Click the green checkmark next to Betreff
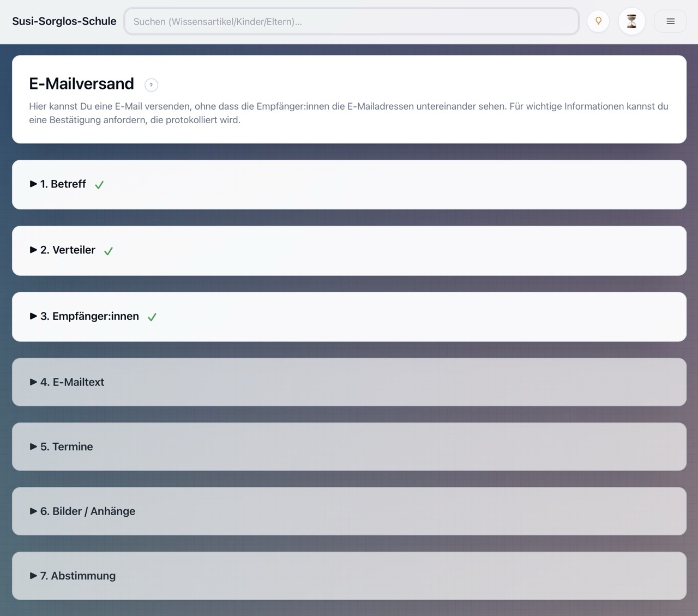This screenshot has width=698, height=616. [99, 185]
